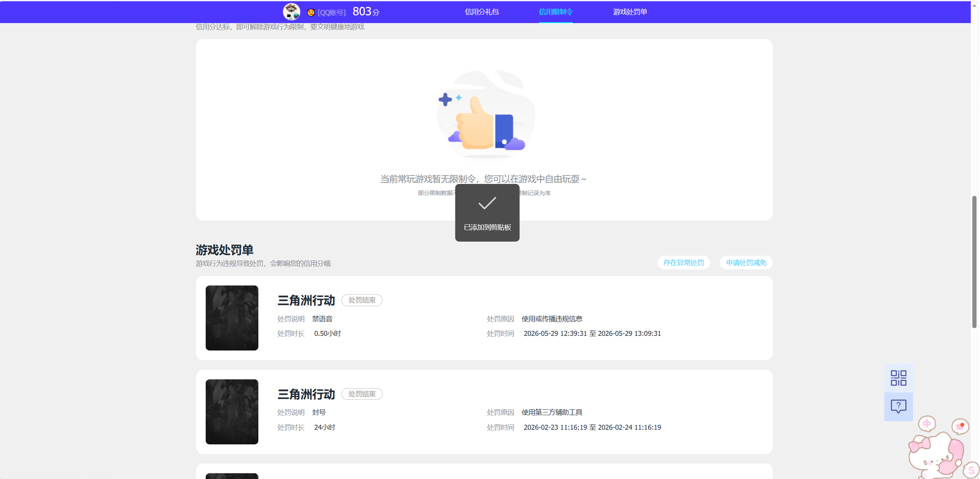Viewport: 980px width, 479px height.
Task: Click the smiley emoji beside QQ账号
Action: coord(311,12)
